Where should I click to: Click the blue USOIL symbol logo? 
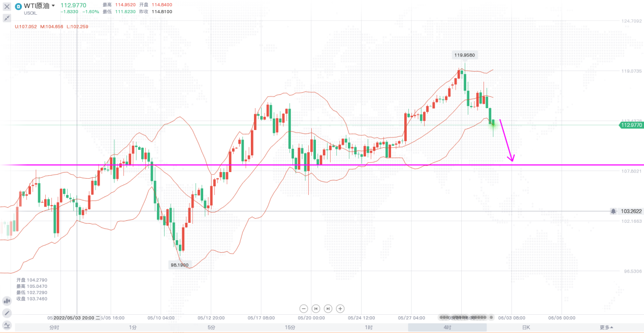[x=18, y=6]
